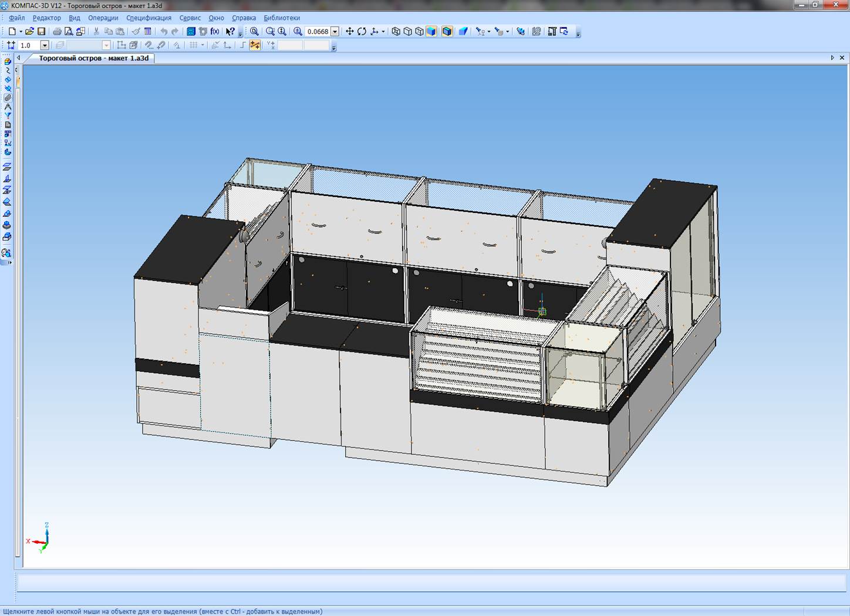Click the Undo arrow icon
Viewport: 850px width, 616px height.
click(164, 32)
